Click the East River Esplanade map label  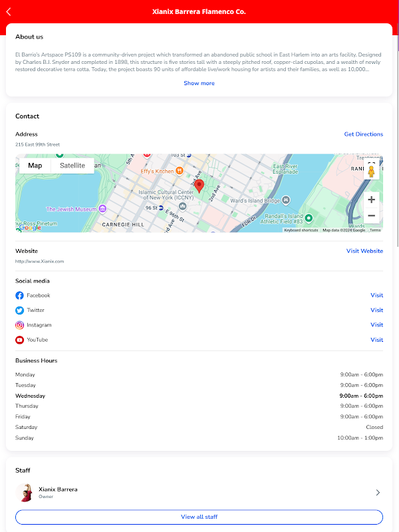click(285, 169)
